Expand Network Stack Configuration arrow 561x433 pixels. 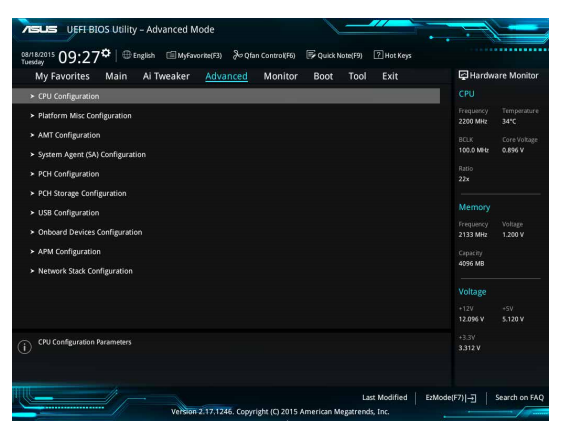[x=32, y=271]
